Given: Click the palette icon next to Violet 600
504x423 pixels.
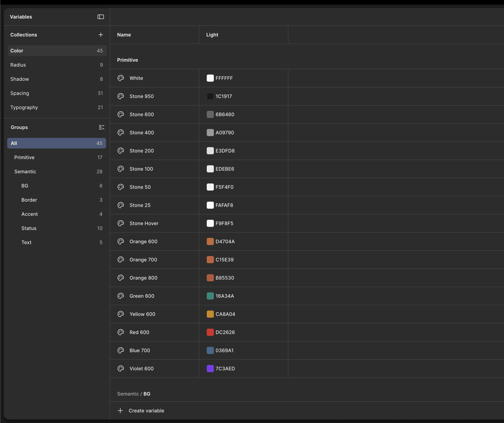Looking at the screenshot, I should click(121, 368).
